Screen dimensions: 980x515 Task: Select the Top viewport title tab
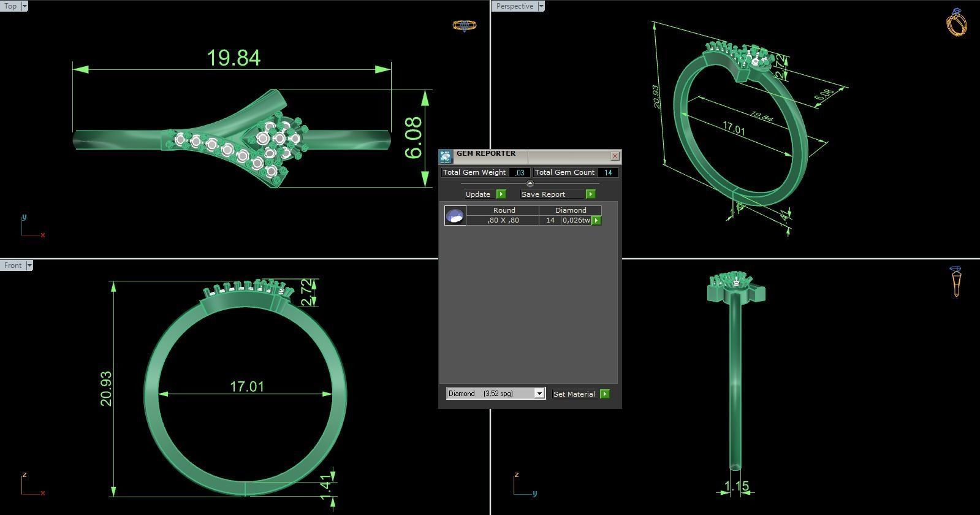tap(10, 6)
